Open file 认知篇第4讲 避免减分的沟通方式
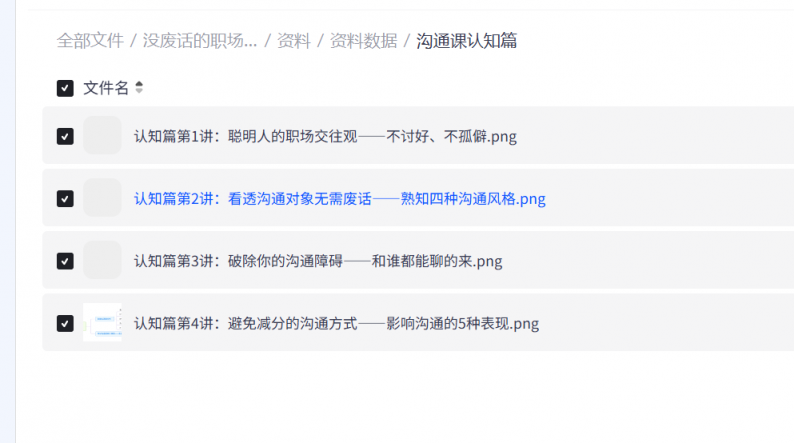This screenshot has height=443, width=794. (336, 323)
